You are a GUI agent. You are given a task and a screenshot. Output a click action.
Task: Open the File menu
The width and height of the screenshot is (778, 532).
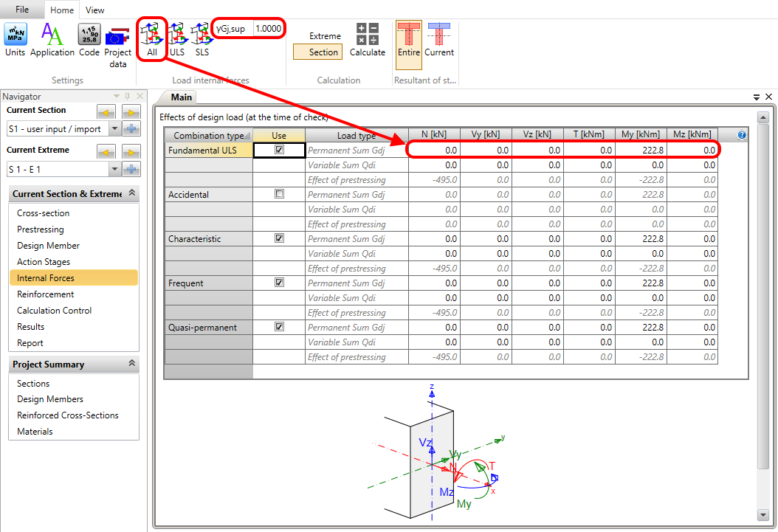[x=22, y=10]
